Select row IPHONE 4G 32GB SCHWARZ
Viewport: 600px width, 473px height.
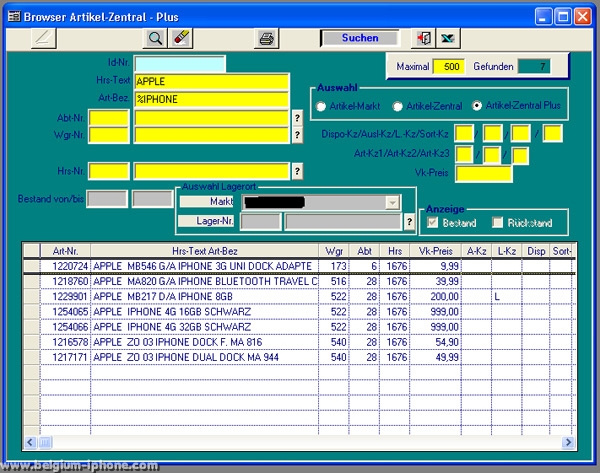click(x=299, y=327)
